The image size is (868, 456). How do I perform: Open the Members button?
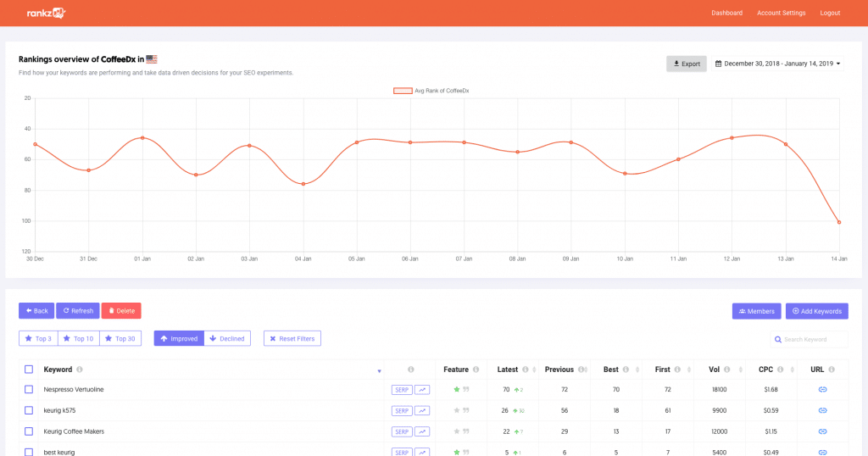click(x=757, y=311)
